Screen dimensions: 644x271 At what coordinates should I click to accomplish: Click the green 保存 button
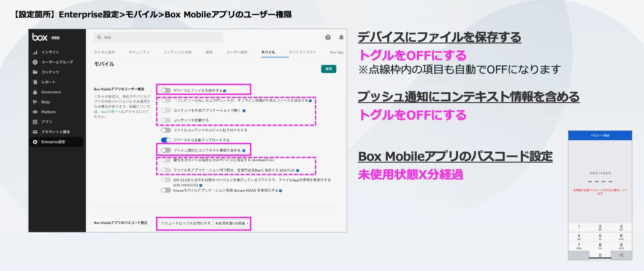tap(329, 69)
